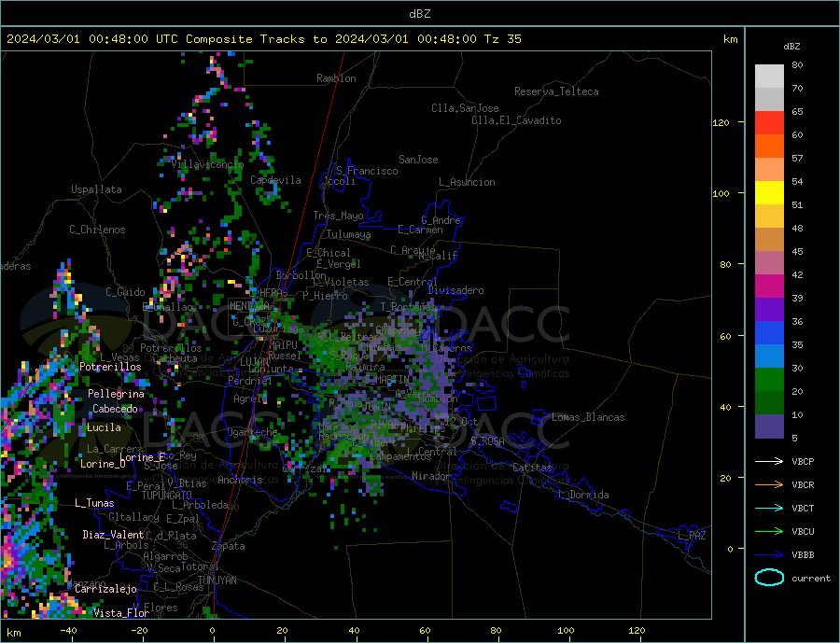Select the red 65-60 dBZ color swatch

coord(769,122)
